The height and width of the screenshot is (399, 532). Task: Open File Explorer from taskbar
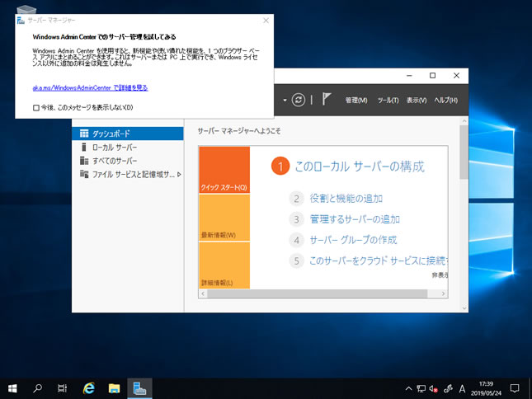(115, 388)
